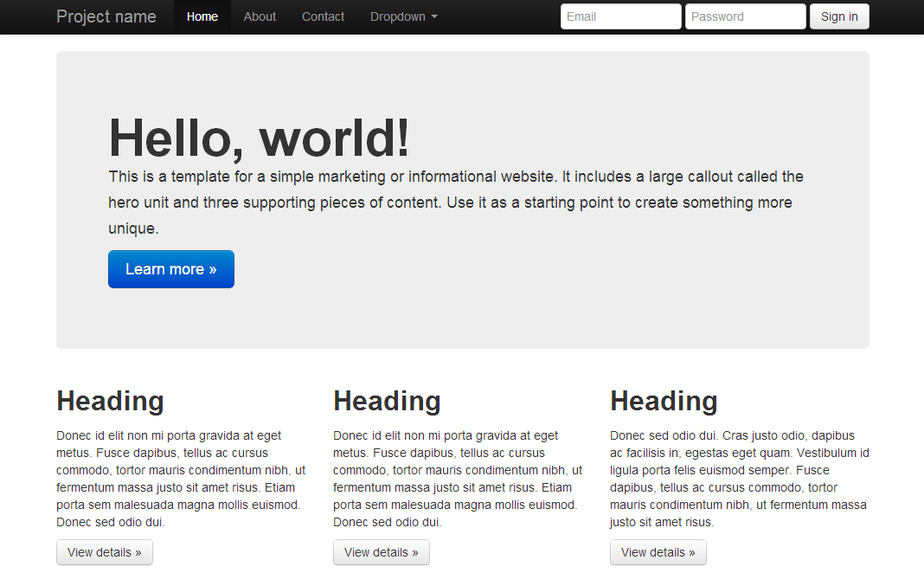The height and width of the screenshot is (586, 924).
Task: Go to the Contact nav item
Action: [323, 16]
